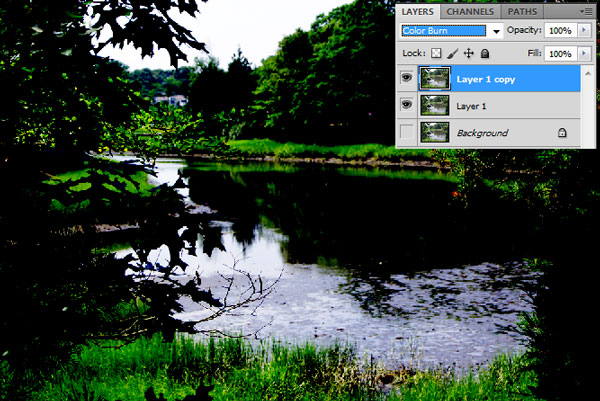
Task: Click the Background layer name
Action: pyautogui.click(x=483, y=133)
